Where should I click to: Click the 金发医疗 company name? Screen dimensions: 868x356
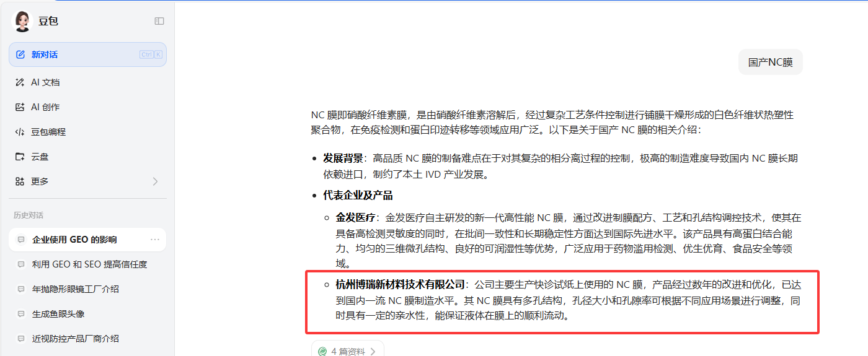(x=356, y=218)
